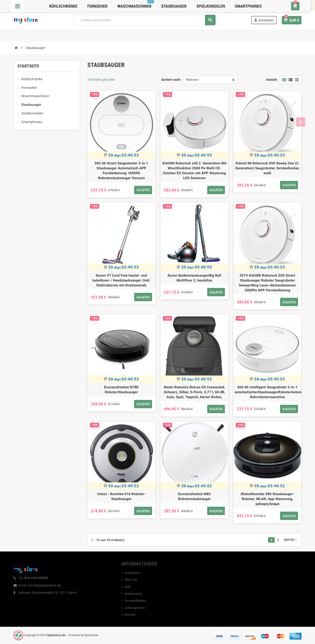Go to pagination page 2
Image resolution: width=315 pixels, height=644 pixels.
pos(278,540)
